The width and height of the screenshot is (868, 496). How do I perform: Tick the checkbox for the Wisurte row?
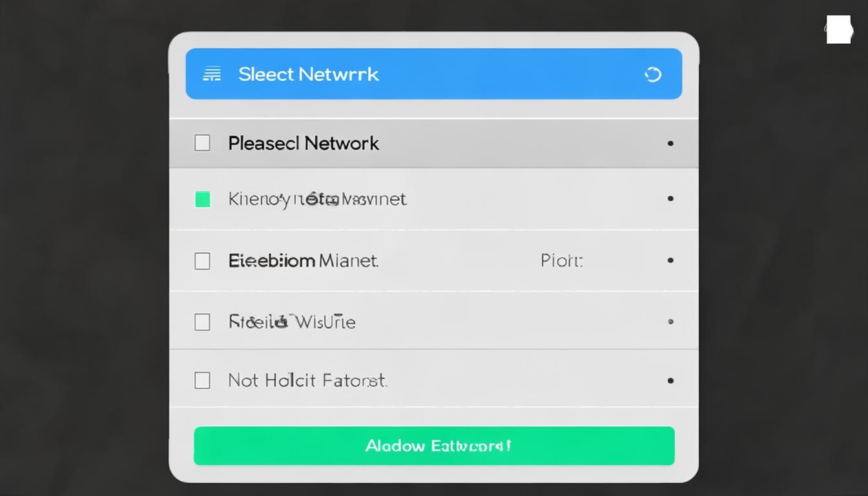point(203,322)
